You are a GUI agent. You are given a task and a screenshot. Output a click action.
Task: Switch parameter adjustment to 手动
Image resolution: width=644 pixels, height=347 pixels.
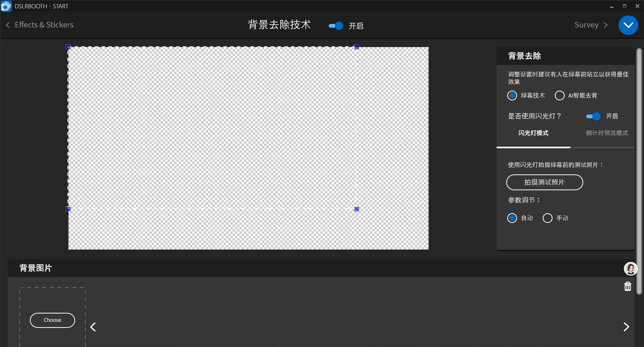(548, 218)
